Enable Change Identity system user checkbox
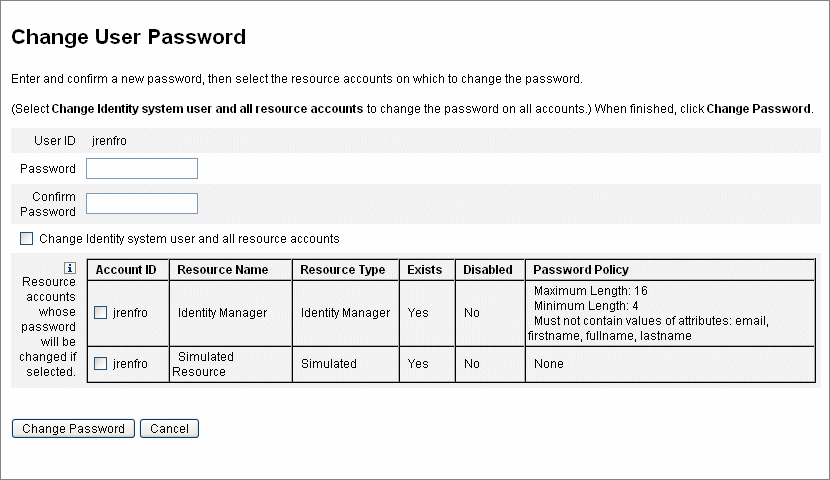Viewport: 830px width, 480px height. pyautogui.click(x=26, y=239)
